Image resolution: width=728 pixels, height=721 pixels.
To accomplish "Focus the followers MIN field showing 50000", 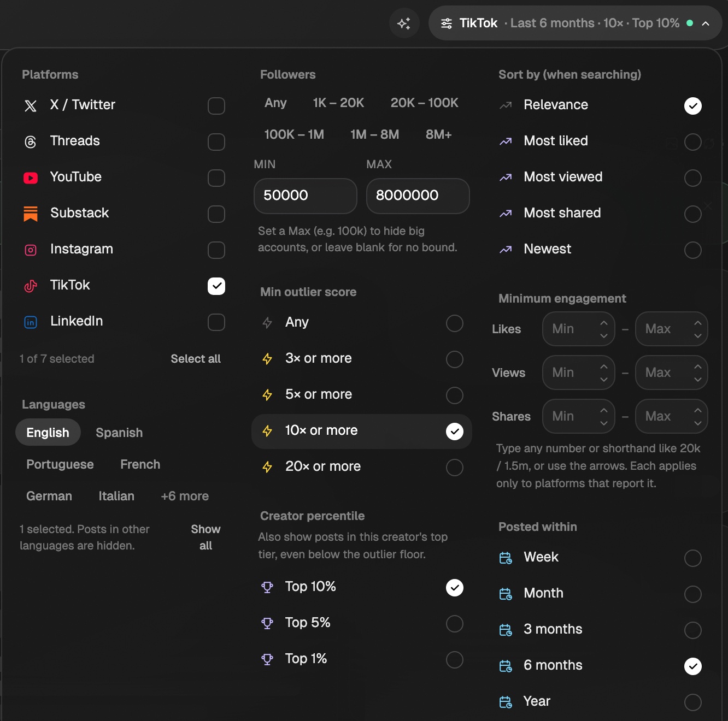I will coord(306,196).
